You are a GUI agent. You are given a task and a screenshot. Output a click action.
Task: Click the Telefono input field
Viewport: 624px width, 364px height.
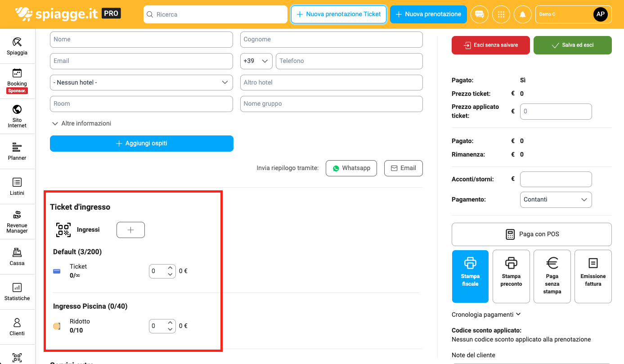click(349, 61)
